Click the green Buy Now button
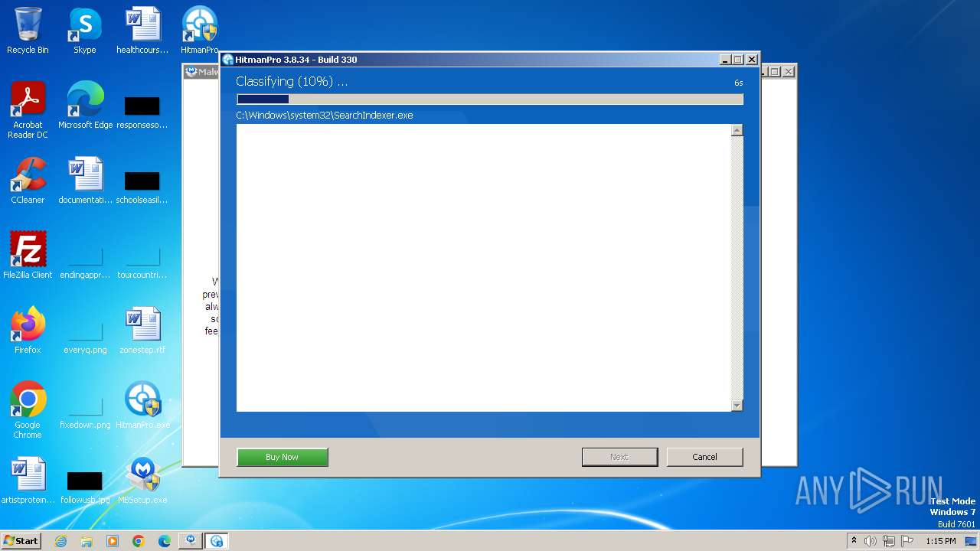The height and width of the screenshot is (551, 980). click(x=282, y=457)
